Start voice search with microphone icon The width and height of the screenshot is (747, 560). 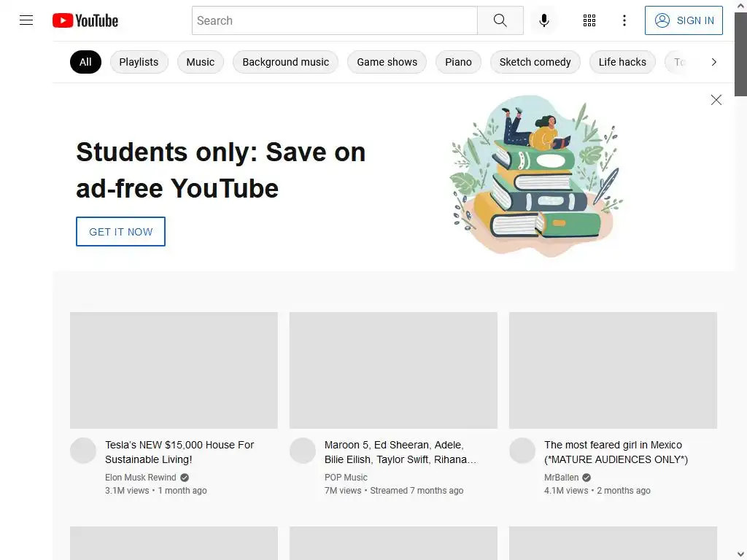(x=544, y=20)
